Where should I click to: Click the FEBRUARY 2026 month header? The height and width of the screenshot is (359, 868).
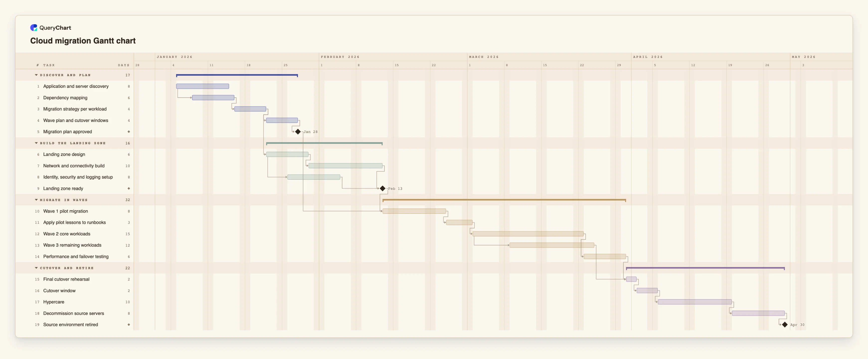[340, 57]
